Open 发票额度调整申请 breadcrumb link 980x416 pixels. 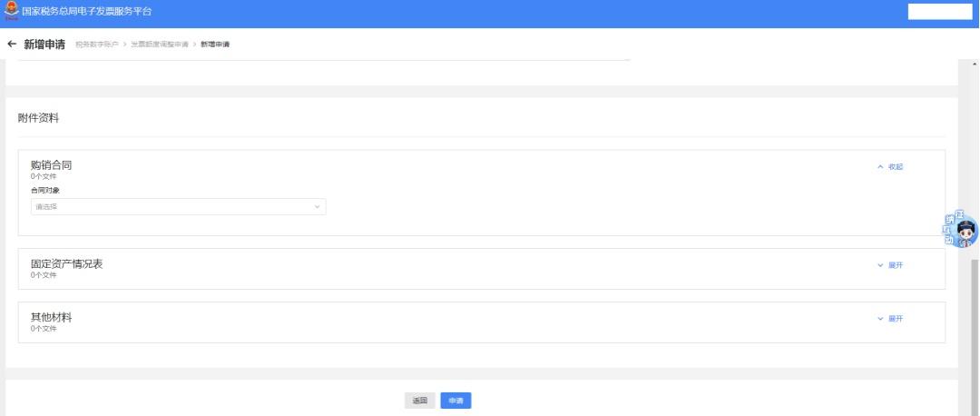[x=160, y=45]
